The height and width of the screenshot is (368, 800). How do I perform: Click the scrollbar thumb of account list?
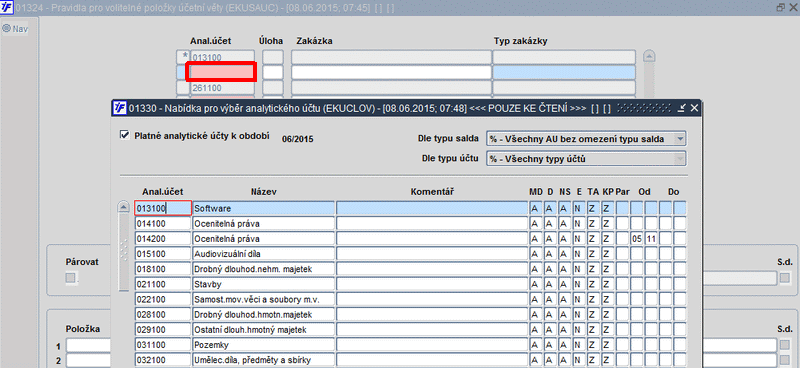click(x=124, y=251)
